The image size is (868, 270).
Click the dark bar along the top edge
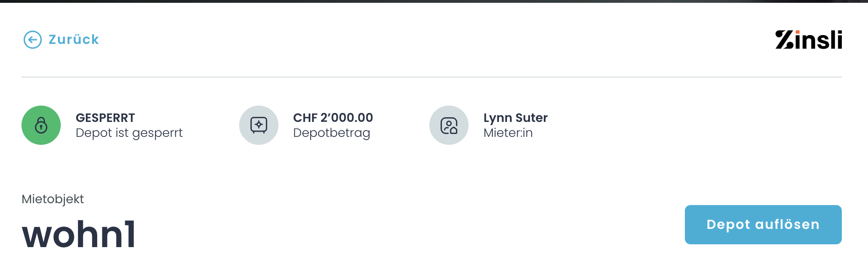tap(434, 1)
